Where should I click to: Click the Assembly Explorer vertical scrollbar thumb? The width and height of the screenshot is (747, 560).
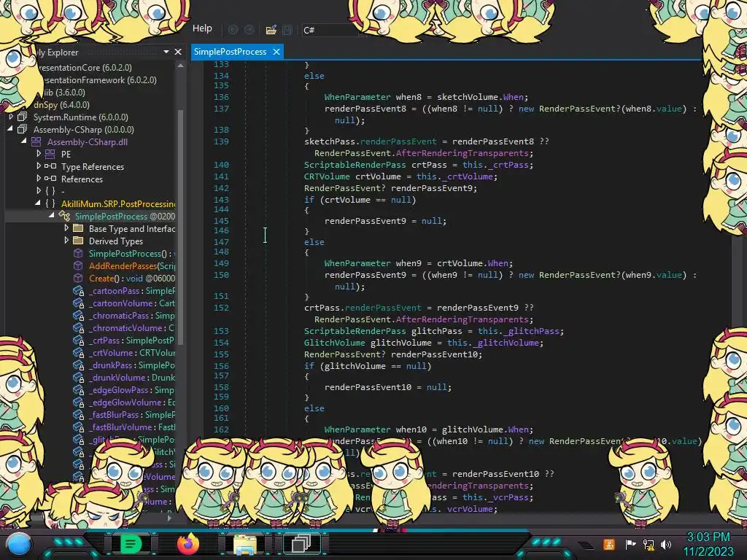coord(181,226)
